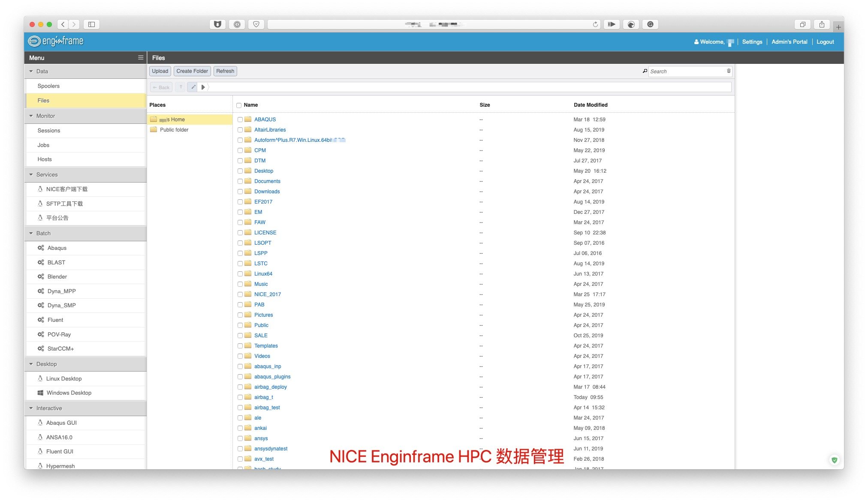Click the Create Folder button
This screenshot has height=501, width=868.
point(192,71)
